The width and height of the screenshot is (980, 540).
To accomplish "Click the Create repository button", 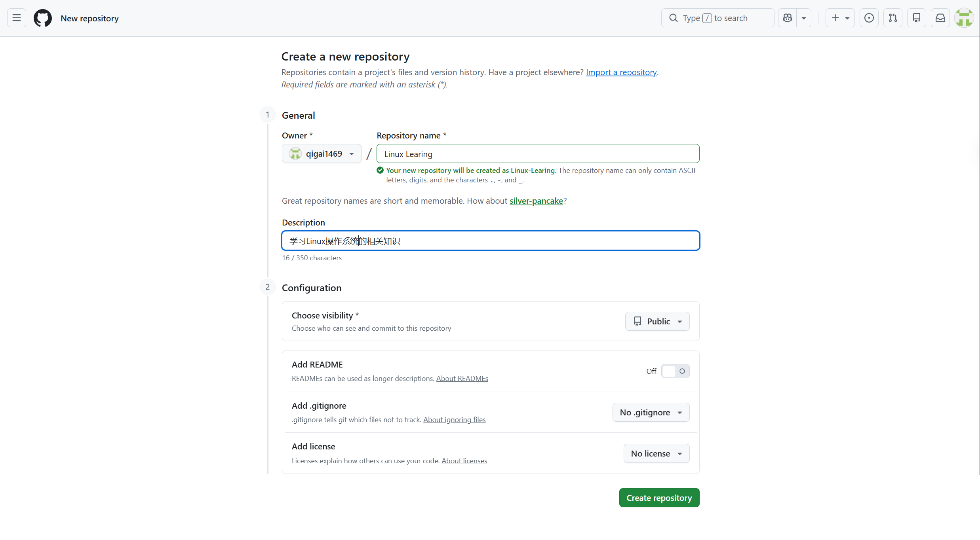I will (659, 498).
